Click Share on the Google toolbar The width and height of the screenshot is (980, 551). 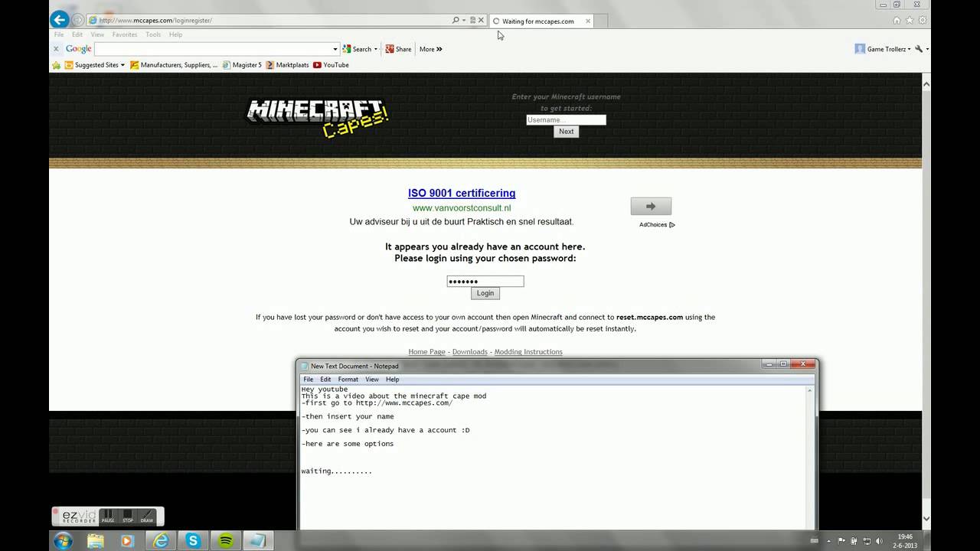[398, 49]
